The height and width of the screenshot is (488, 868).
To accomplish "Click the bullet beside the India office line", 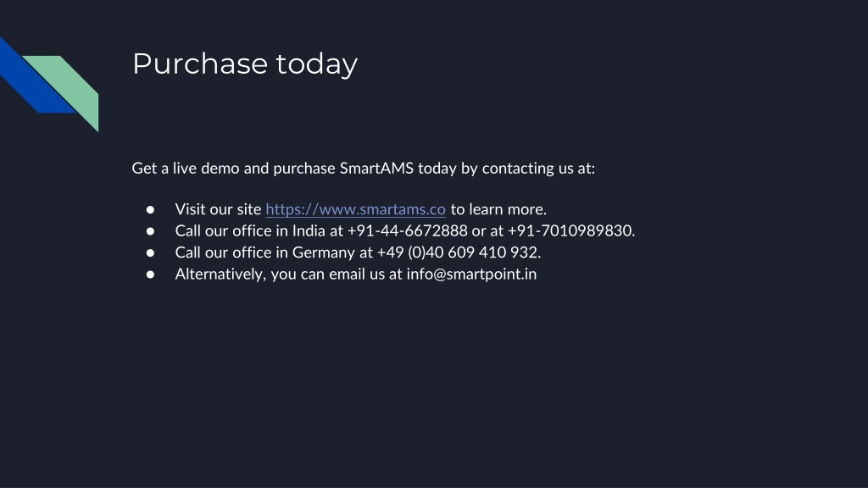I will coord(150,231).
